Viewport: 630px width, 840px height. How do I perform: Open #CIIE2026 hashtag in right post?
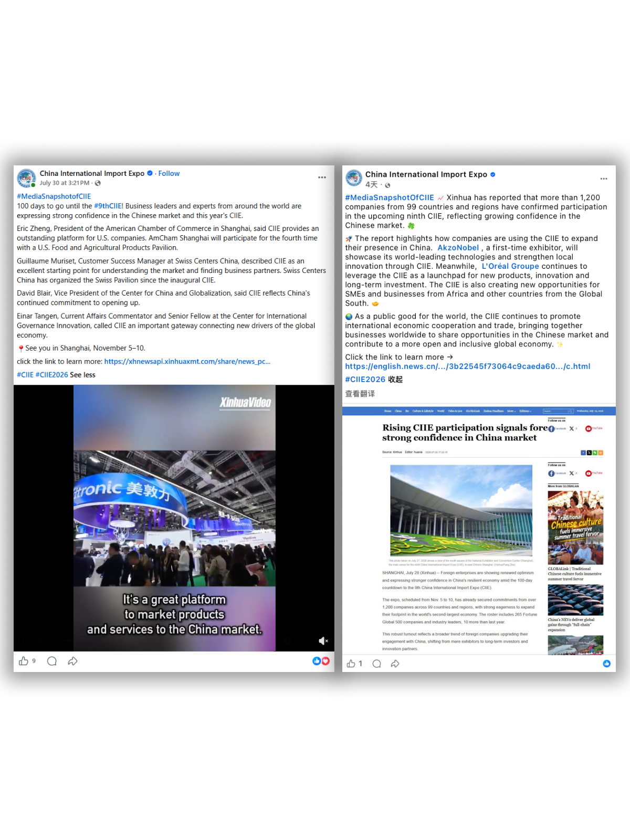(x=365, y=379)
